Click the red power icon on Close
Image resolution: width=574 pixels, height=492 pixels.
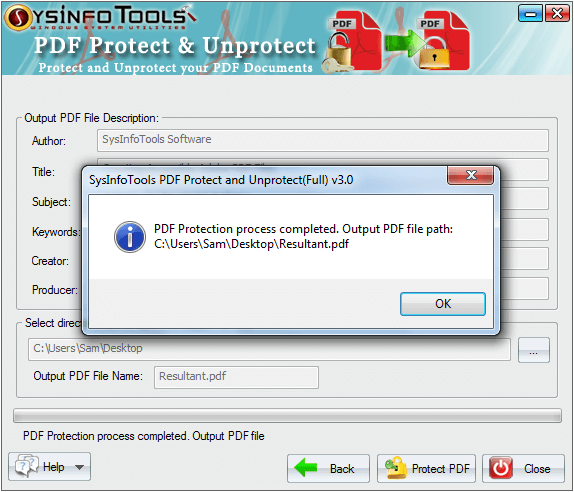pos(501,468)
